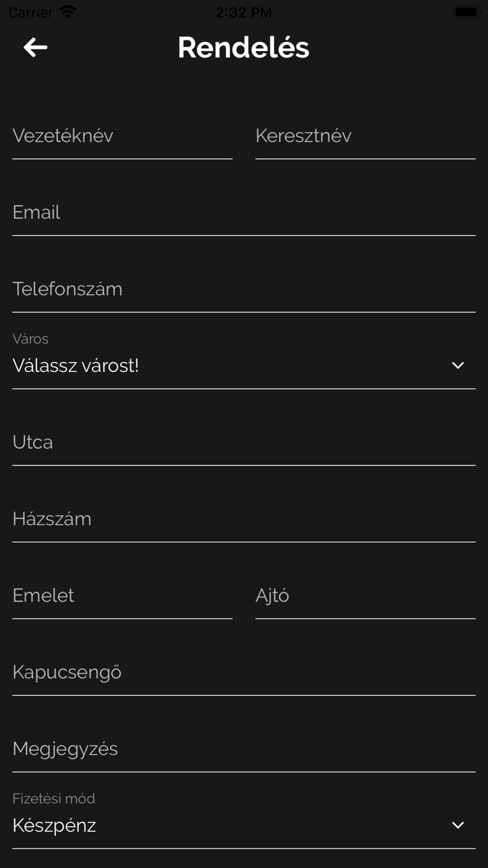Click the Házszám input field

point(243,519)
